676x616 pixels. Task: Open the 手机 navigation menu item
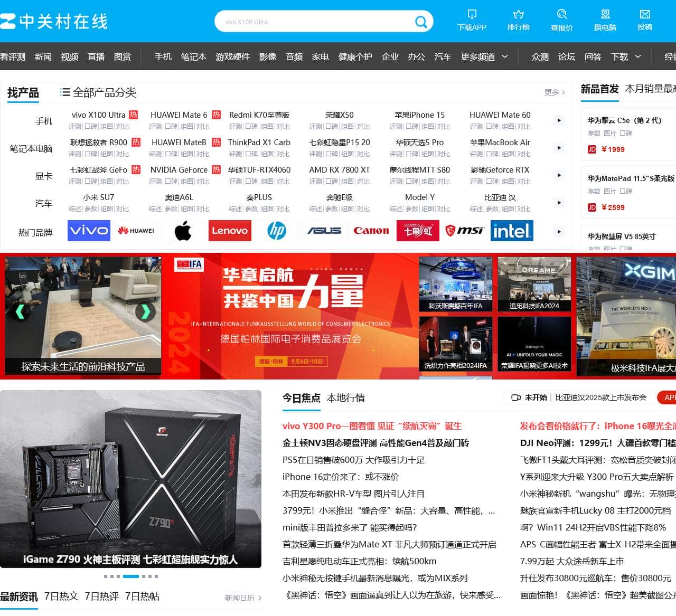click(163, 56)
